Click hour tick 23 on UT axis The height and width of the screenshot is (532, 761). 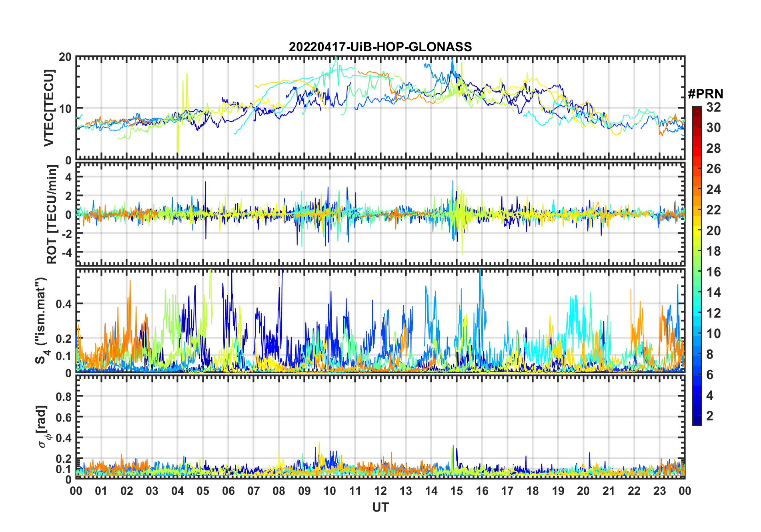660,491
